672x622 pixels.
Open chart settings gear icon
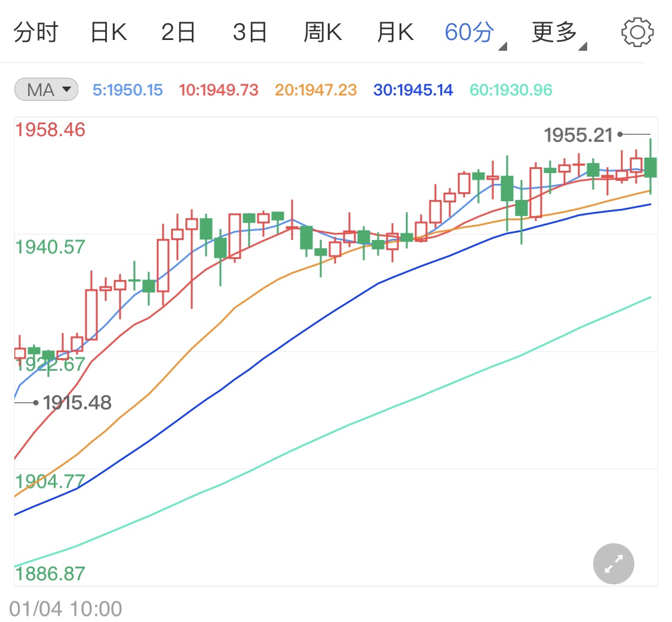point(637,32)
